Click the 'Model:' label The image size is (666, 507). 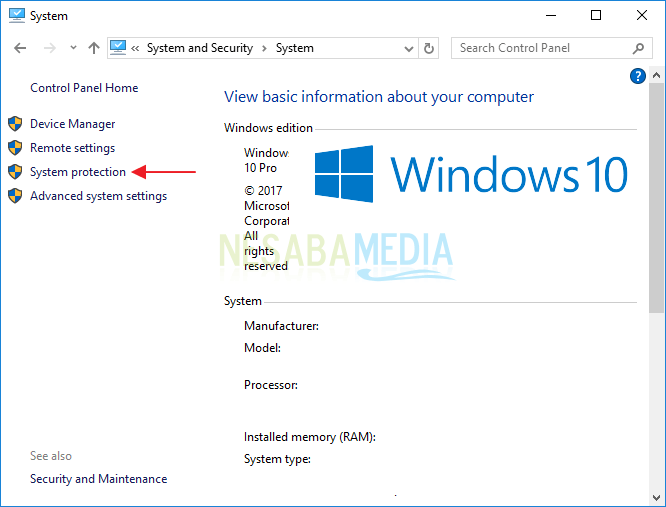click(x=262, y=348)
